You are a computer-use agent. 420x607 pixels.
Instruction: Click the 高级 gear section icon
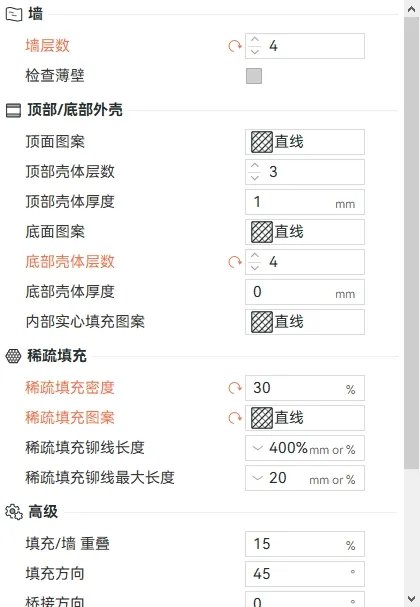click(x=14, y=512)
